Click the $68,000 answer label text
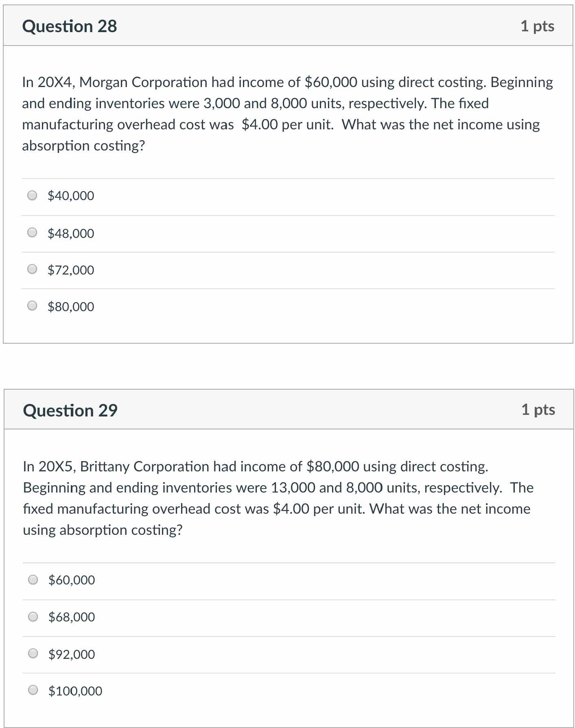This screenshot has width=575, height=728. (72, 617)
